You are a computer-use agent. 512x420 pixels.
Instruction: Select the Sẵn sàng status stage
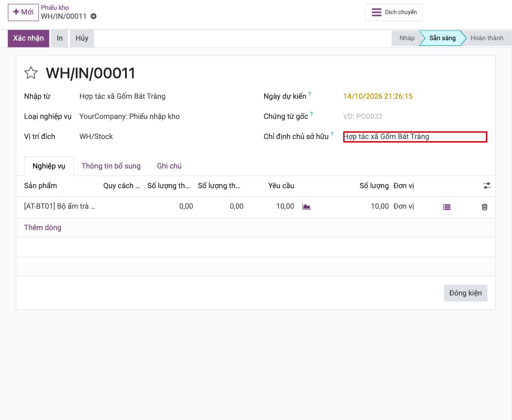click(x=443, y=38)
